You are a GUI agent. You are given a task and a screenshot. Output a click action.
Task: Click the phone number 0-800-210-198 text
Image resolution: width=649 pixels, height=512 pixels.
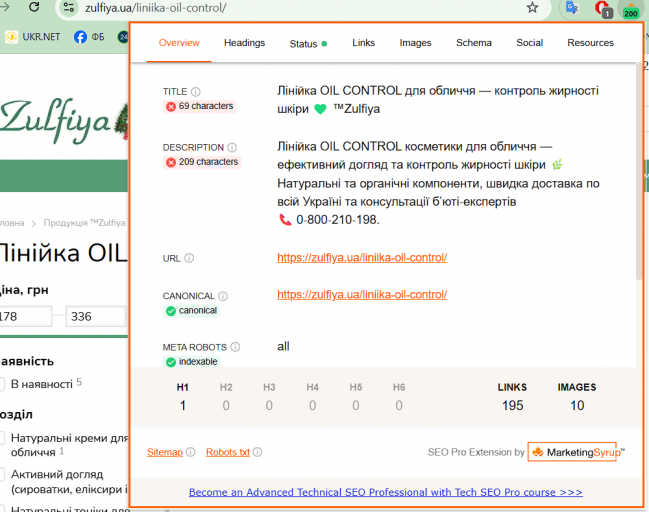(x=338, y=219)
